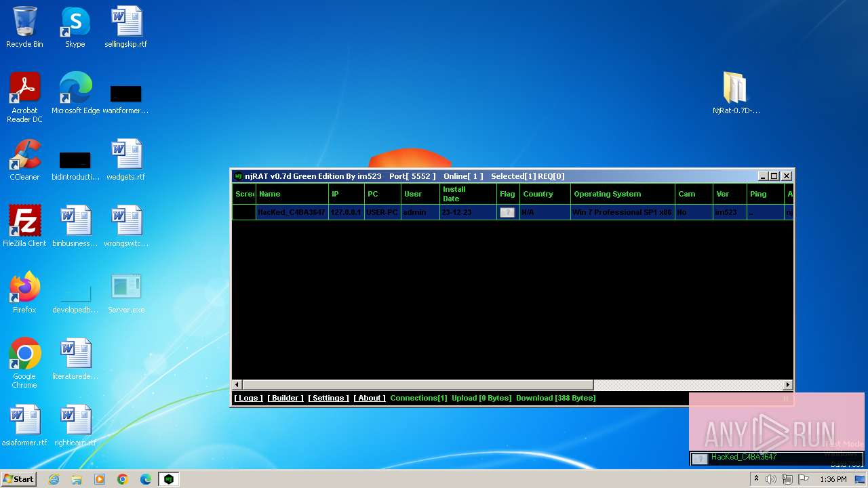Screen dimensions: 868x488
Task: Open njRAT Settings menu
Action: point(328,398)
